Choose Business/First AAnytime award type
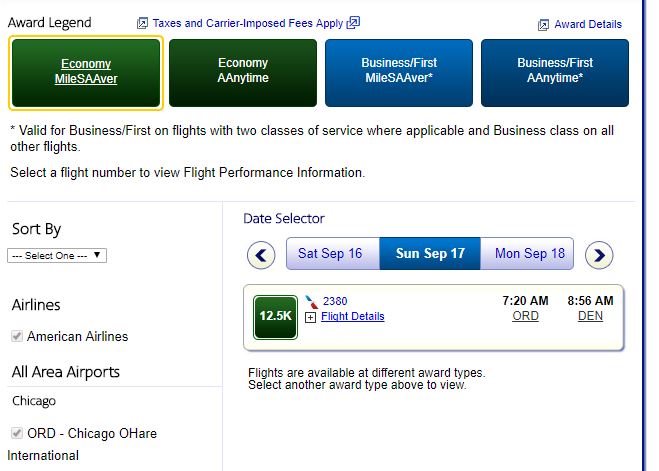This screenshot has width=659, height=471. tap(555, 71)
